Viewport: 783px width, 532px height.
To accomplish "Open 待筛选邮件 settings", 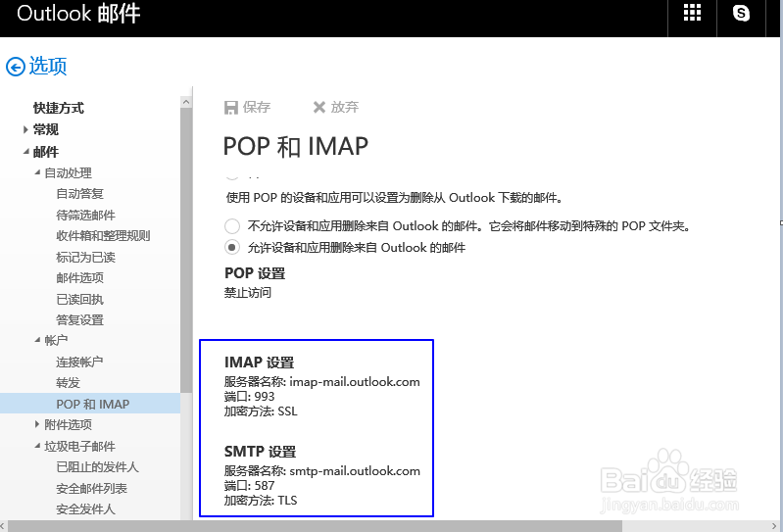I will tap(85, 216).
